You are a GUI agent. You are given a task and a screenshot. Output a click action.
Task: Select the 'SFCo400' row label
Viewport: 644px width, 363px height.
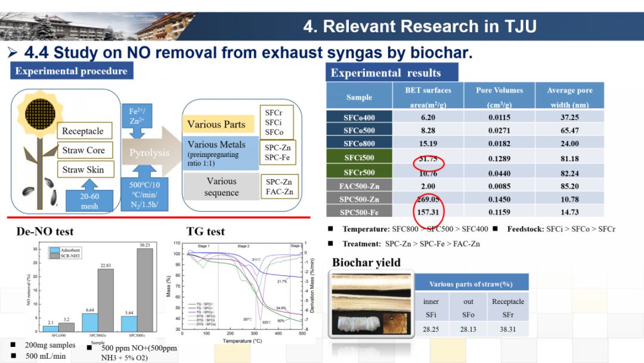pos(360,117)
